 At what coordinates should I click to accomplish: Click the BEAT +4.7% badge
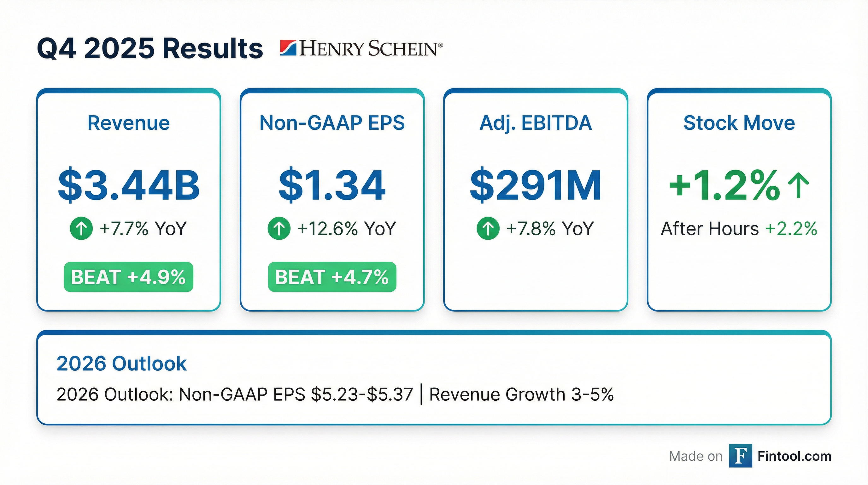(332, 277)
